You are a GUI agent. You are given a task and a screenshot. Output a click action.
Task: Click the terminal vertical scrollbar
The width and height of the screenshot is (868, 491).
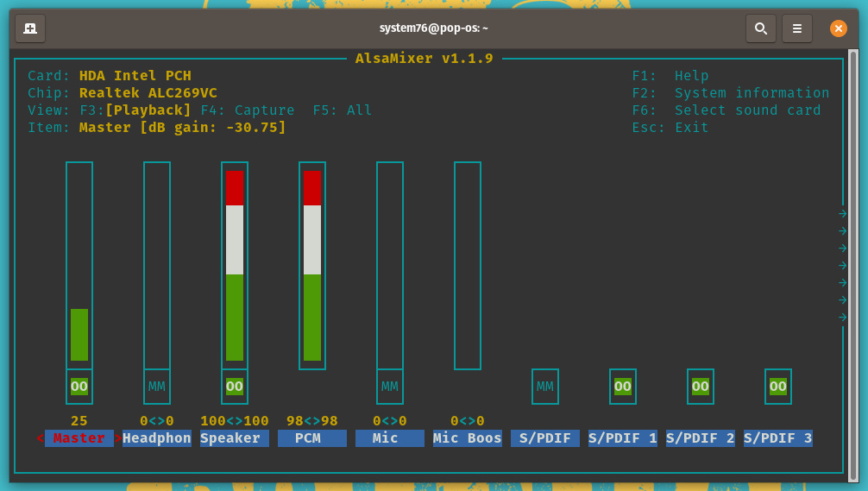(x=853, y=266)
